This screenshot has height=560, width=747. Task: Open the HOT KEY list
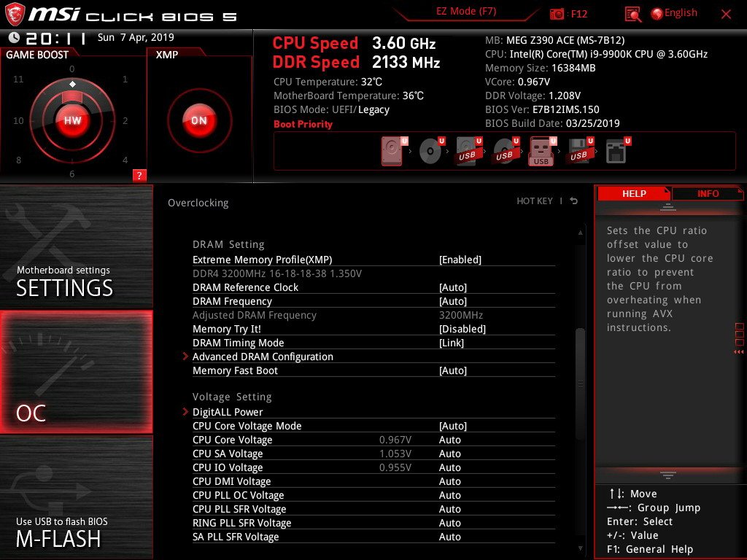[535, 201]
